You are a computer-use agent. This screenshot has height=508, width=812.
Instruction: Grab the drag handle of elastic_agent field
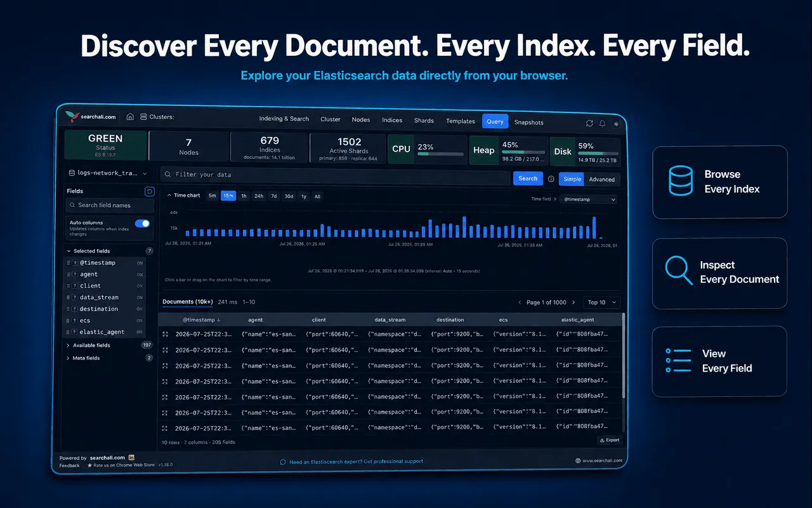(69, 332)
